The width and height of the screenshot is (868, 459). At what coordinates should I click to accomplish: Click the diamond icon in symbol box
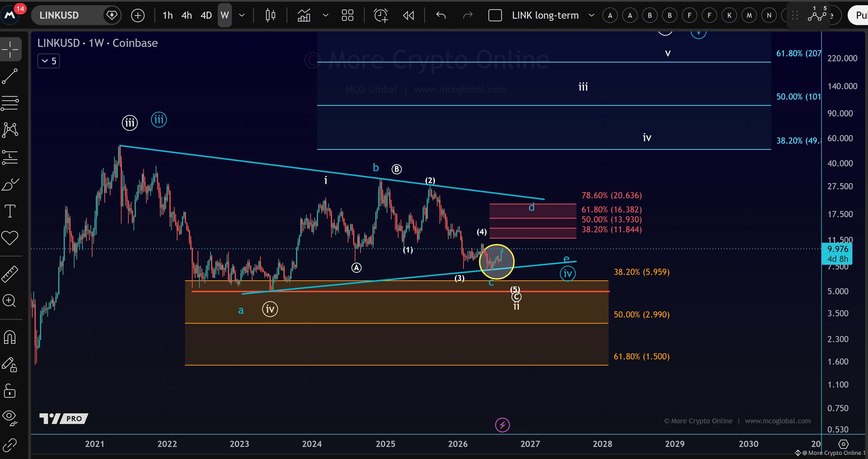pos(111,15)
